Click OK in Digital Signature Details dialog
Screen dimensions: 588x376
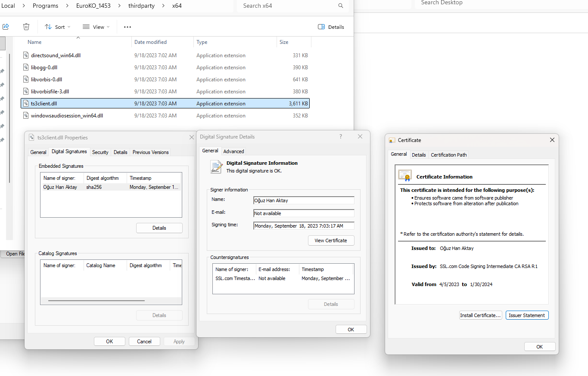pyautogui.click(x=351, y=330)
